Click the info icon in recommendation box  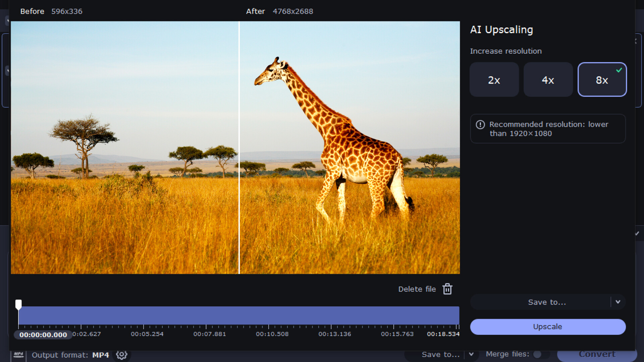pyautogui.click(x=480, y=124)
